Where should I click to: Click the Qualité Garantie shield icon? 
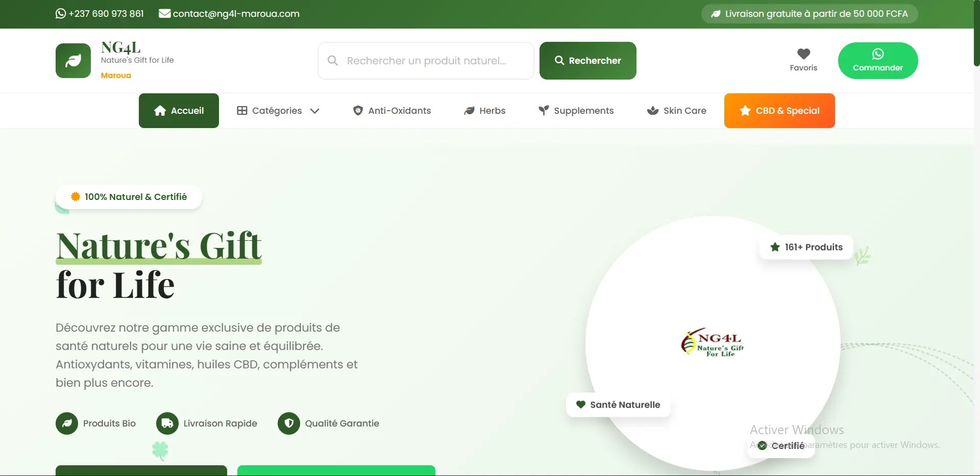click(289, 423)
